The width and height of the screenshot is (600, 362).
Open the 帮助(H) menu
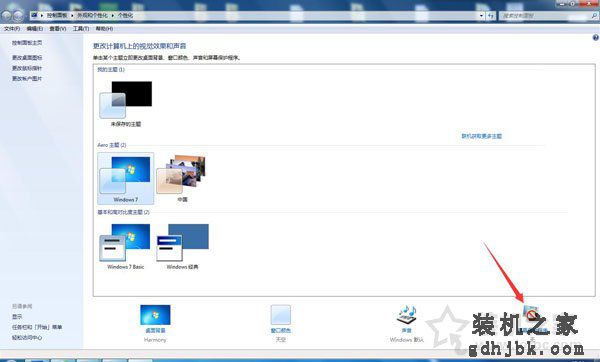(x=104, y=29)
